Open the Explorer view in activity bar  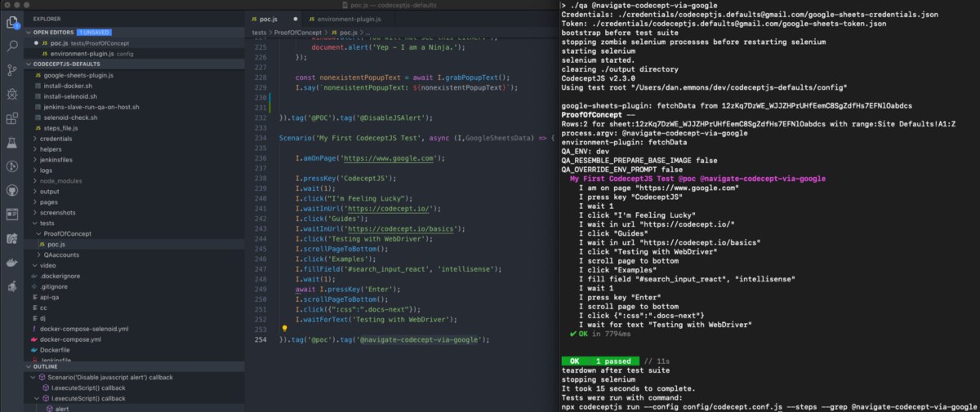[11, 22]
